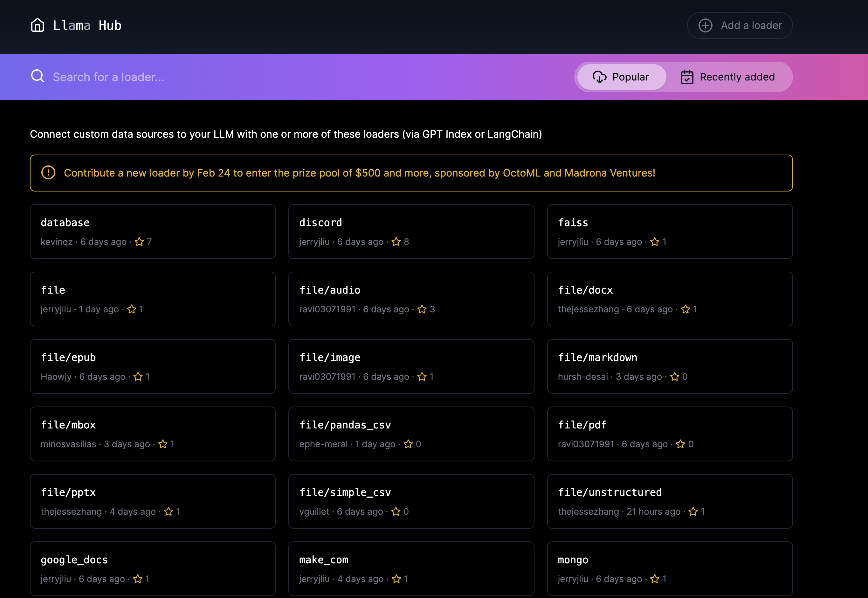The height and width of the screenshot is (598, 868).
Task: Open the mongo loader card
Action: 670,568
